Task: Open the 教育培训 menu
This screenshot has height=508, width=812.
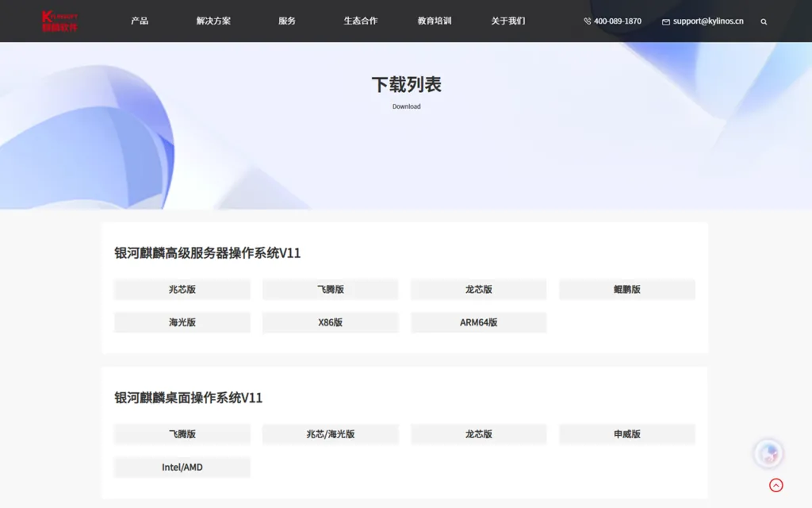Action: click(435, 21)
